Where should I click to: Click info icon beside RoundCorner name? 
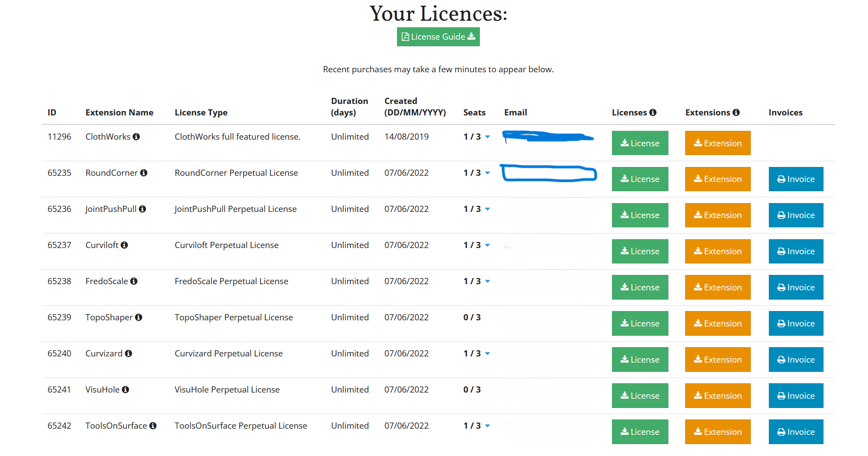144,173
